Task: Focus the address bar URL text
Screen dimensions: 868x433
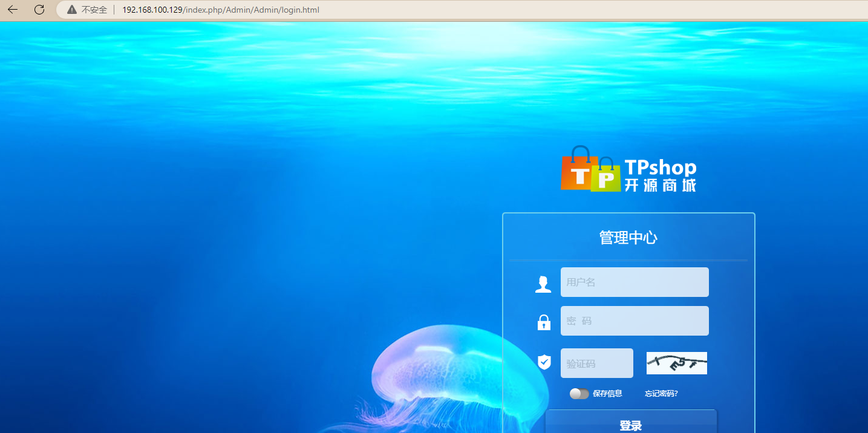Action: coord(221,10)
